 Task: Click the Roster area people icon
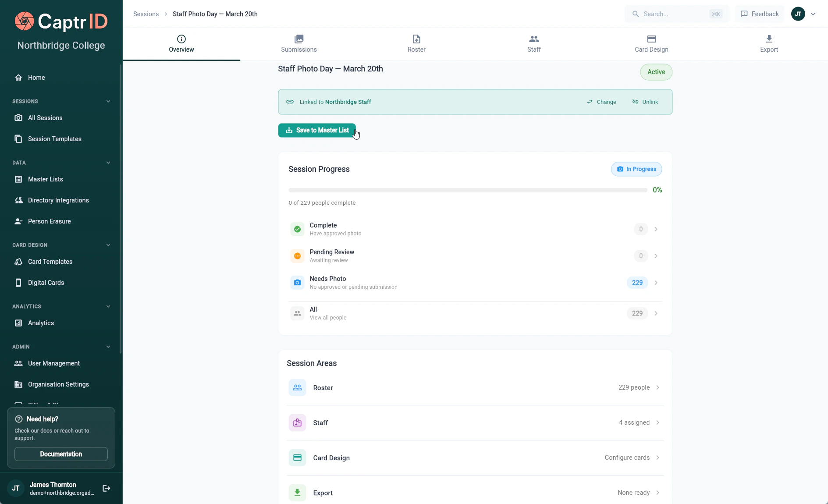click(297, 387)
